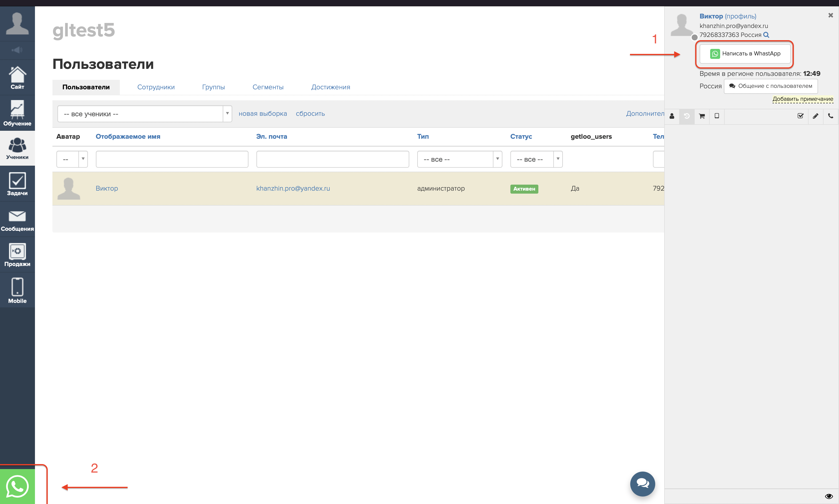Switch to the Сегменты tab
The image size is (839, 504).
(x=268, y=87)
